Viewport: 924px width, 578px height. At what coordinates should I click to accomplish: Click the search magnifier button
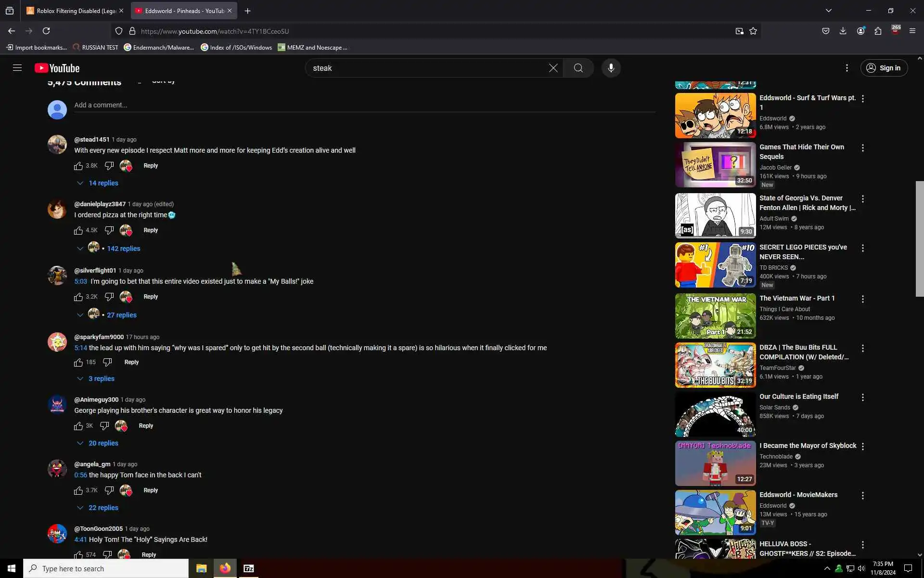coord(578,68)
